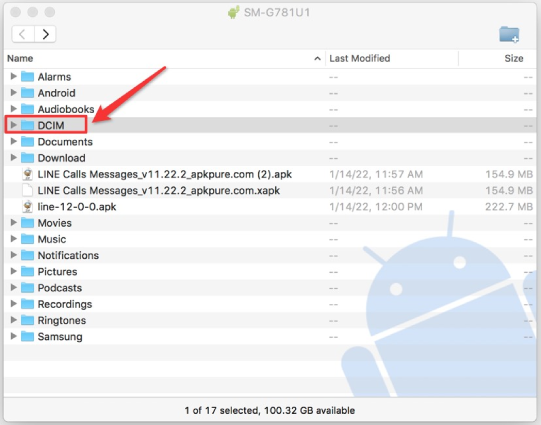The image size is (541, 425).
Task: Go forward with the right chevron button
Action: click(45, 34)
